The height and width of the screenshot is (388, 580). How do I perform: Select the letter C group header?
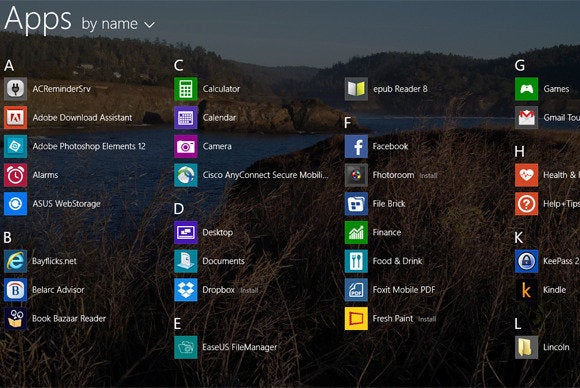click(x=179, y=65)
